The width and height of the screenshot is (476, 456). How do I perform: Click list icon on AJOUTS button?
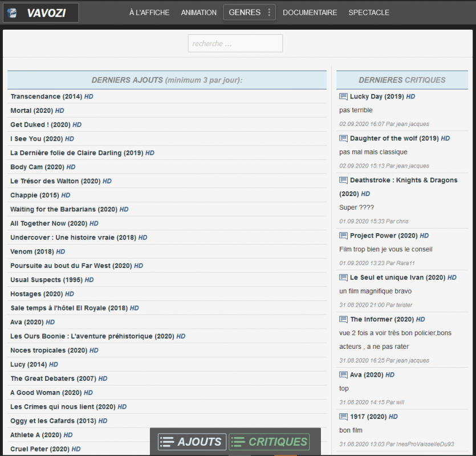(167, 442)
